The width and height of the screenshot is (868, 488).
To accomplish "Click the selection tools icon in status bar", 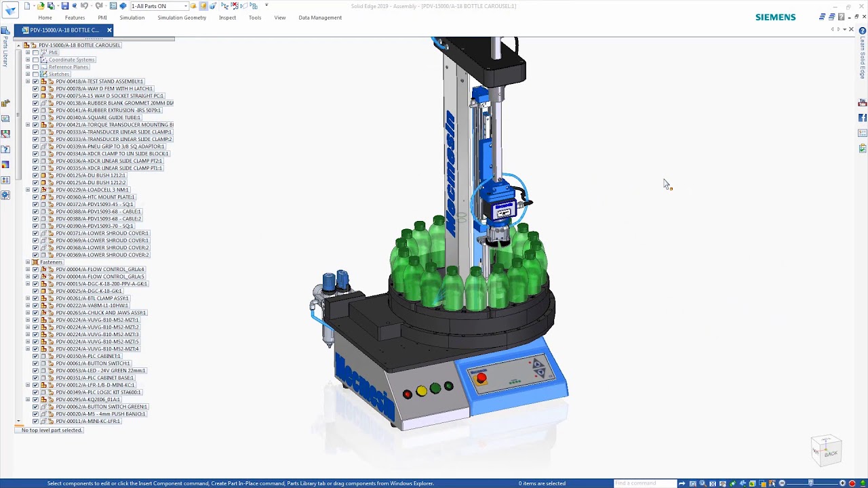I will pos(772,483).
